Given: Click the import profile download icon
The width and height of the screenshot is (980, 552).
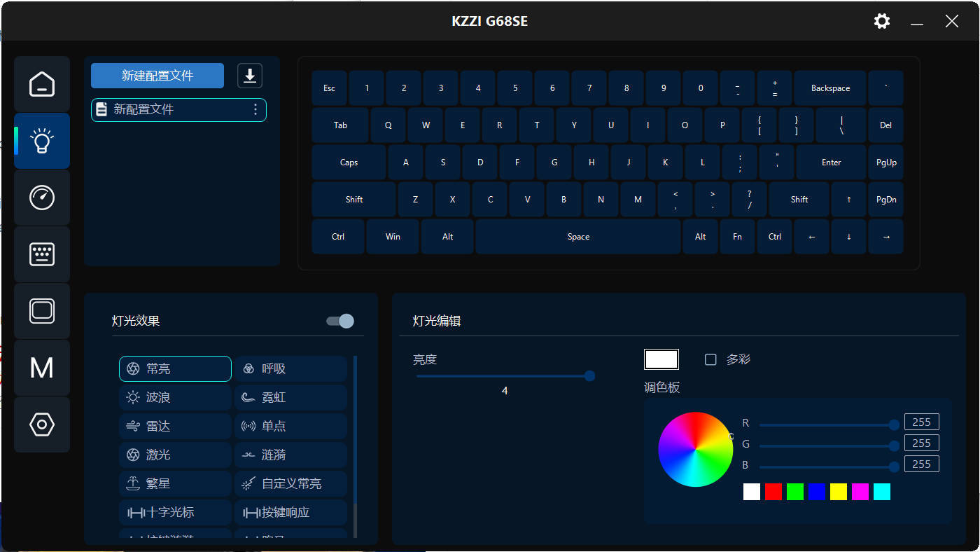Looking at the screenshot, I should [x=250, y=76].
